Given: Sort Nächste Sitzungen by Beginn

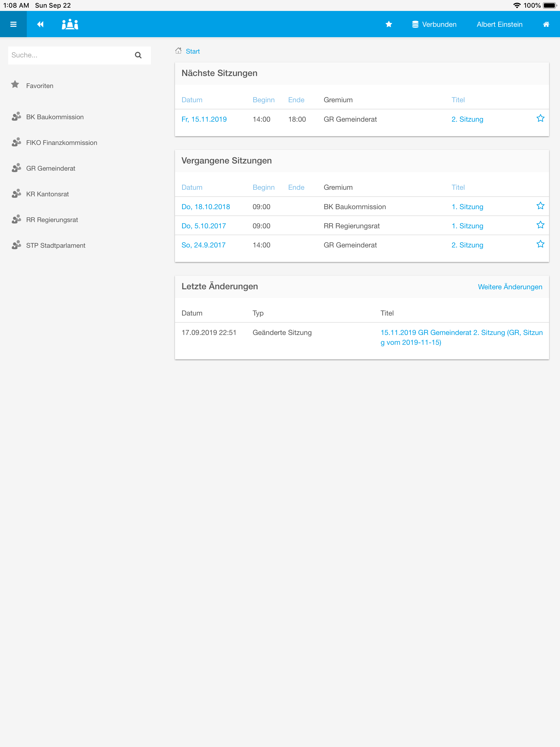Looking at the screenshot, I should pyautogui.click(x=263, y=100).
